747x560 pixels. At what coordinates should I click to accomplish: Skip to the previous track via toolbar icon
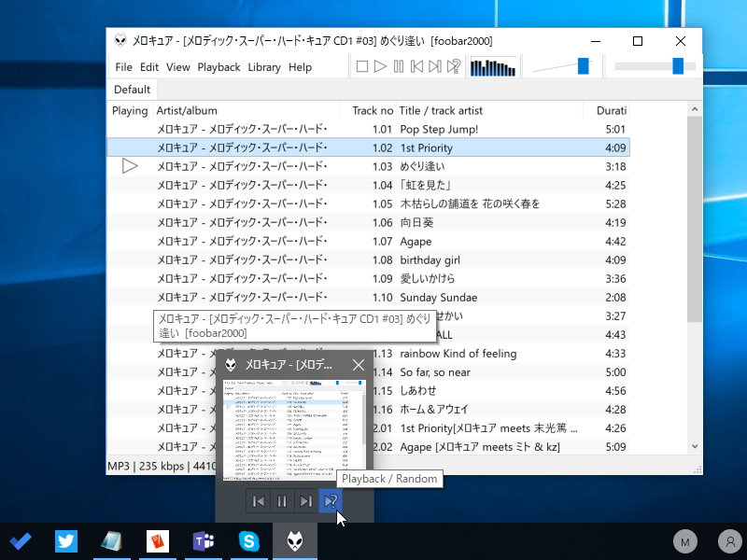click(x=416, y=66)
